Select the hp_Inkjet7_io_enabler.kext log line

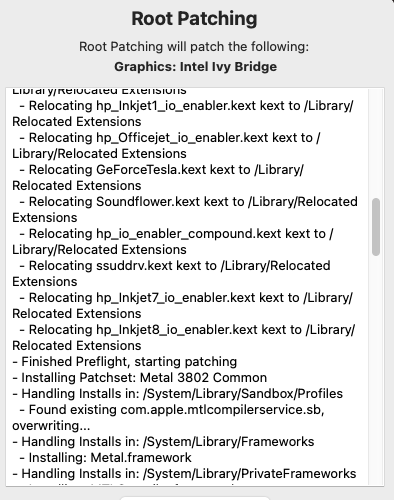(x=182, y=306)
